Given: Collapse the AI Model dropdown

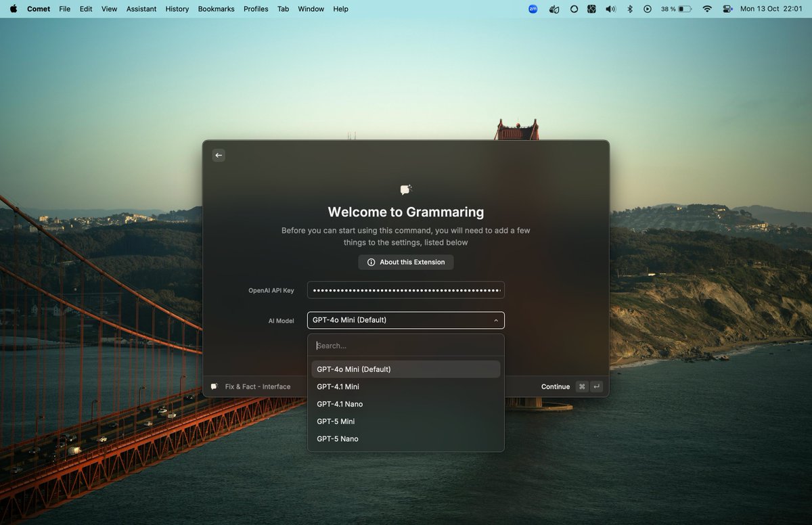Looking at the screenshot, I should point(406,320).
